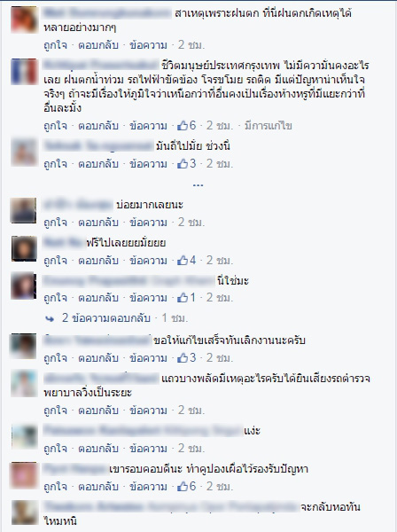Click 'ถูกใจ' under the 'สาเหตุเพราะฝนตก' comment
This screenshot has width=397, height=532.
[x=55, y=45]
